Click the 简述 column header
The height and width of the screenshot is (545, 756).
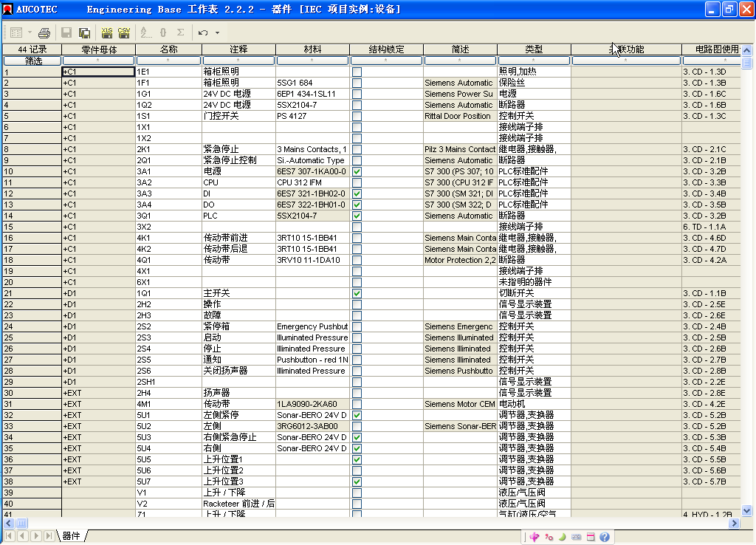tap(460, 49)
